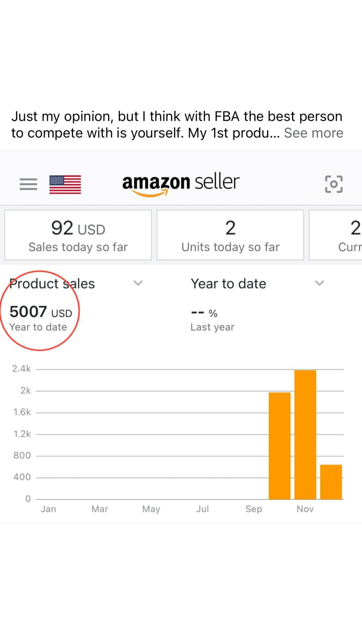362x644 pixels.
Task: Expand the Product sales dropdown chevron
Action: click(x=138, y=283)
